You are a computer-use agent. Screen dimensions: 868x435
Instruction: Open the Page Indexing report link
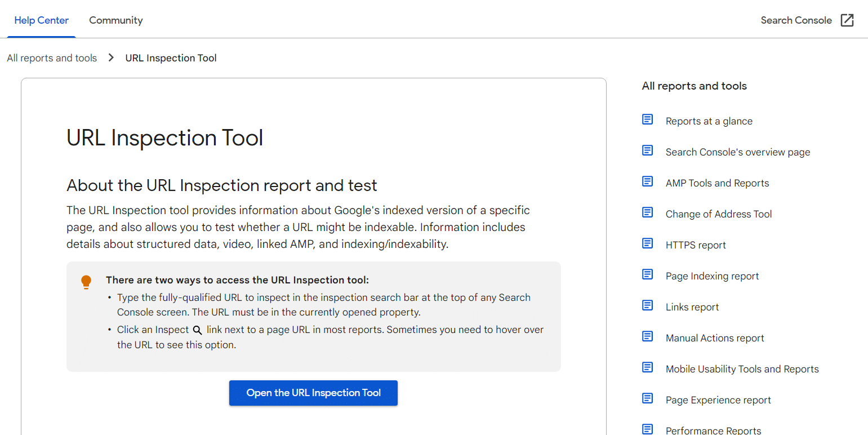(712, 276)
